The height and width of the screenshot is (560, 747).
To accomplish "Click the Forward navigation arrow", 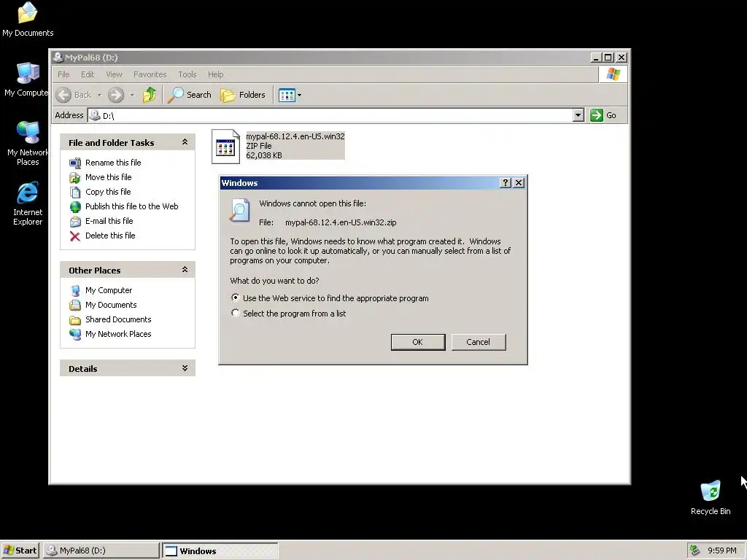I will (x=116, y=95).
